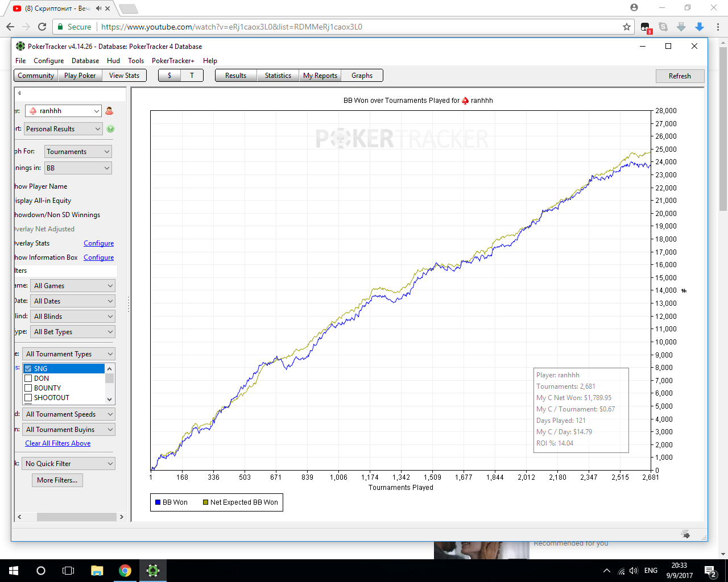Image resolution: width=728 pixels, height=582 pixels.
Task: Expand the All Tournament Buyins dropdown
Action: pyautogui.click(x=69, y=430)
